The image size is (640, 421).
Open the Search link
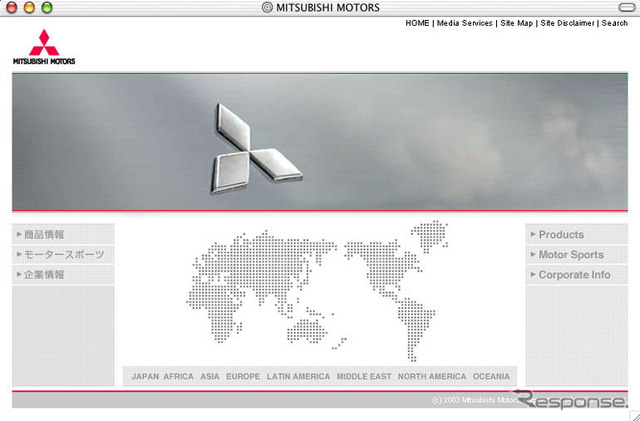tap(614, 23)
